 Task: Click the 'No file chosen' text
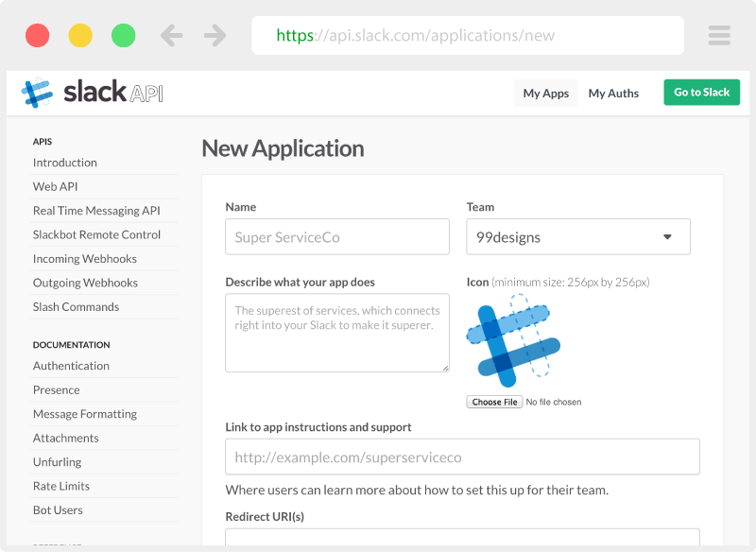pos(554,402)
